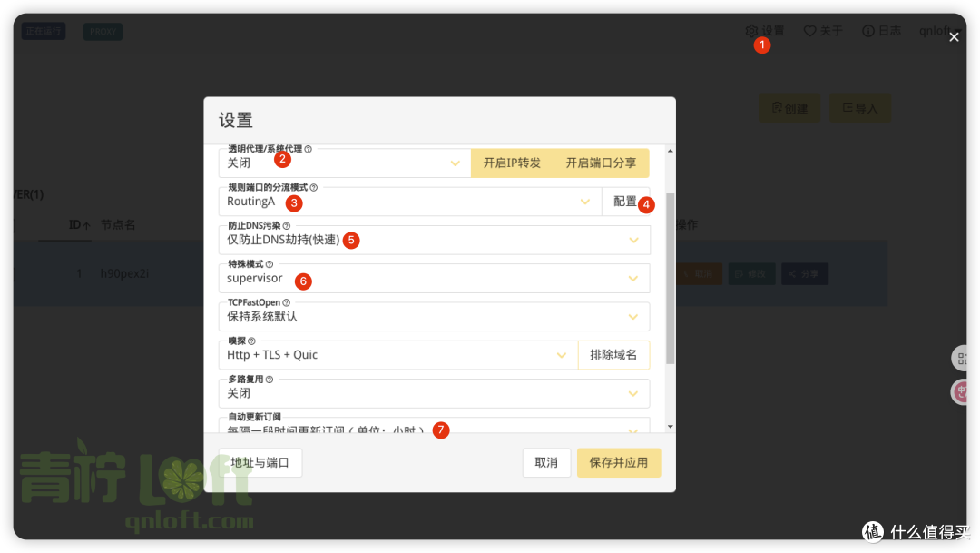This screenshot has width=980, height=553.
Task: Click the 节点名 column header
Action: tap(118, 224)
